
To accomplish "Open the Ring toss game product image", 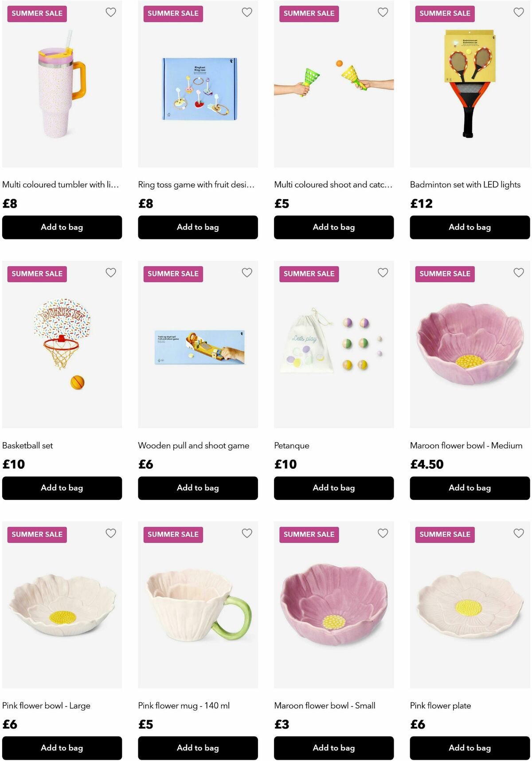I will [198, 89].
